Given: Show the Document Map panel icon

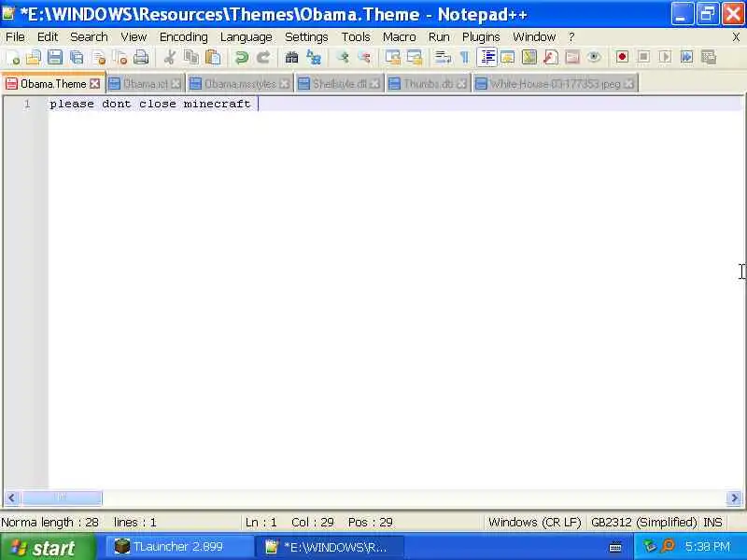Looking at the screenshot, I should pyautogui.click(x=529, y=58).
